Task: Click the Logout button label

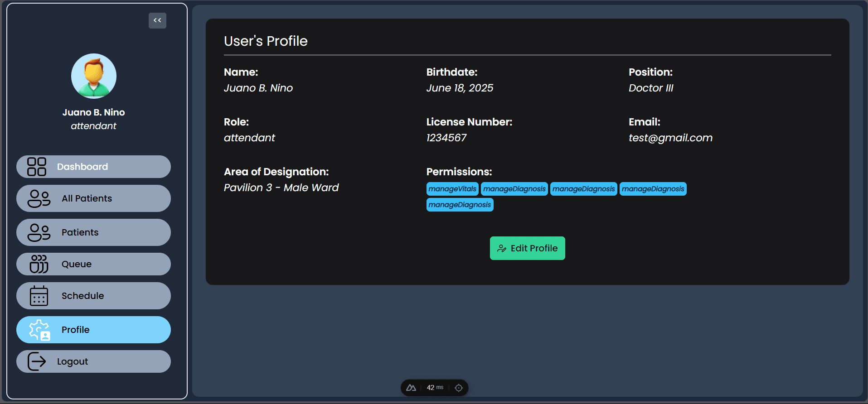Action: tap(73, 361)
